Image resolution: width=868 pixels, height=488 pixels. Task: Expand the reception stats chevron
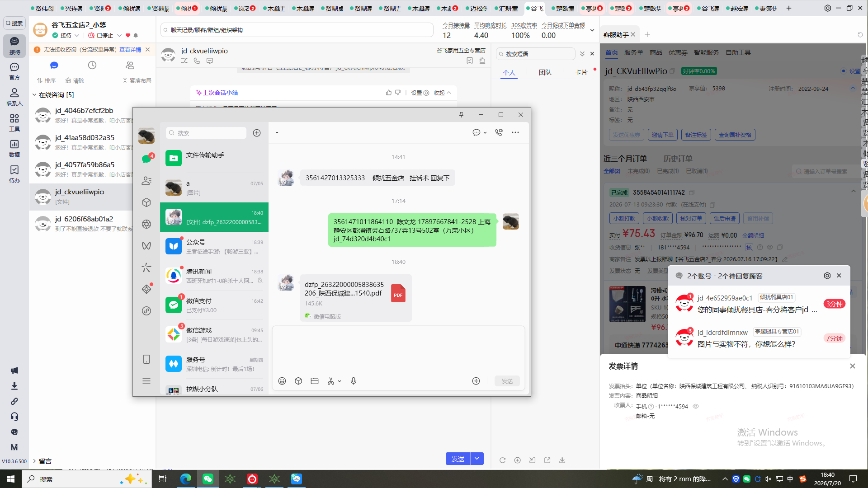(x=592, y=30)
